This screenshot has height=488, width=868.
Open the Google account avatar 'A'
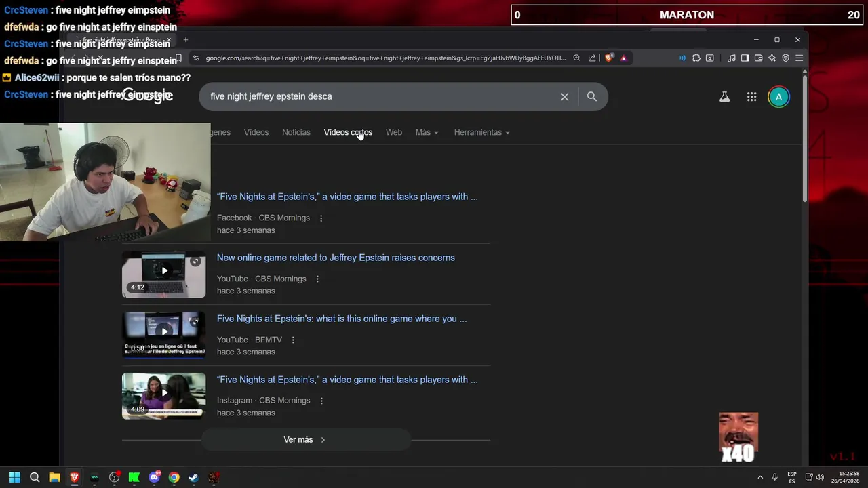(x=778, y=97)
